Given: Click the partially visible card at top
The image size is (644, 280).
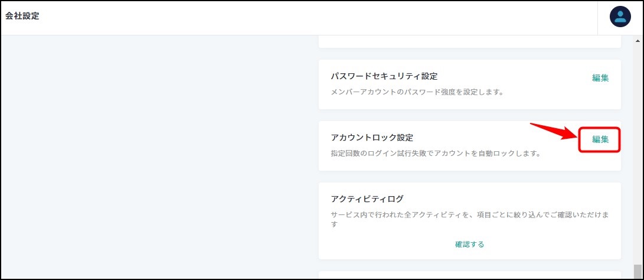Looking at the screenshot, I should [469, 41].
